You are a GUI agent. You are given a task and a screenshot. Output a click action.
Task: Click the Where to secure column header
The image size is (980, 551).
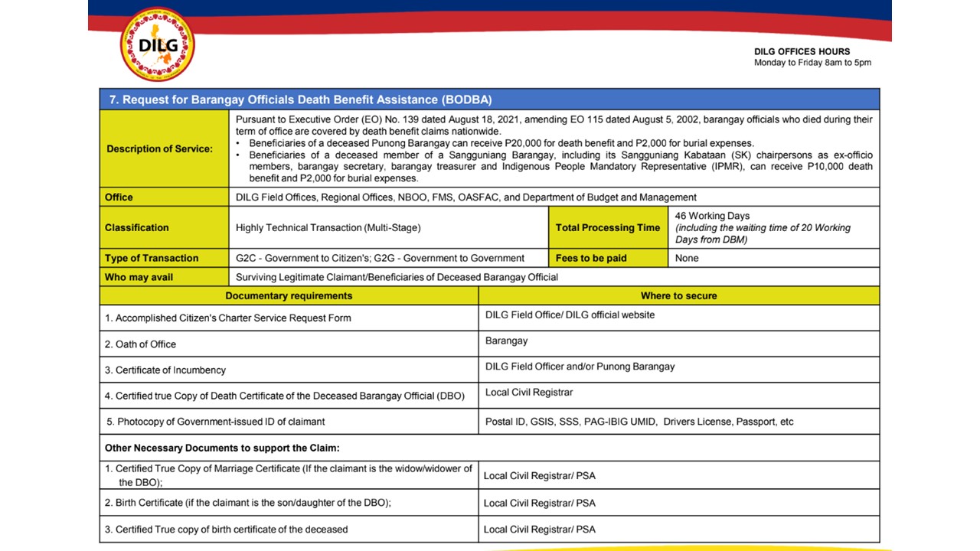[678, 296]
